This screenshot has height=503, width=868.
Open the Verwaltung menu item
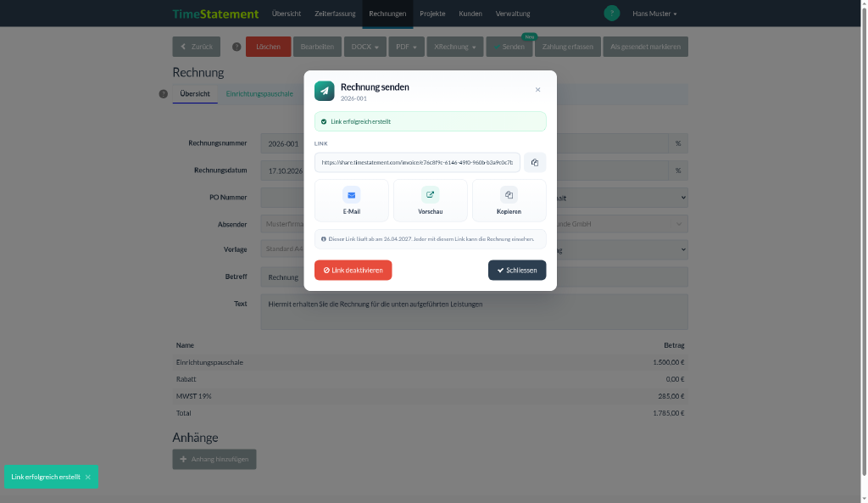click(x=513, y=14)
